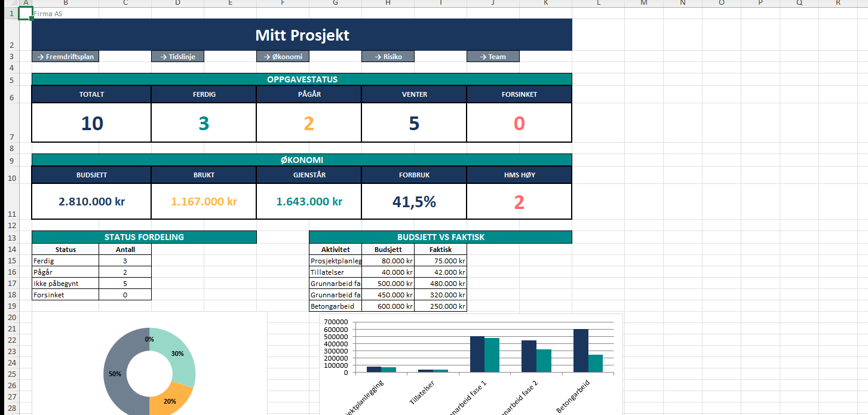Screen dimensions: 868x415
Task: Open the Tidslinje sheet link
Action: 177,57
